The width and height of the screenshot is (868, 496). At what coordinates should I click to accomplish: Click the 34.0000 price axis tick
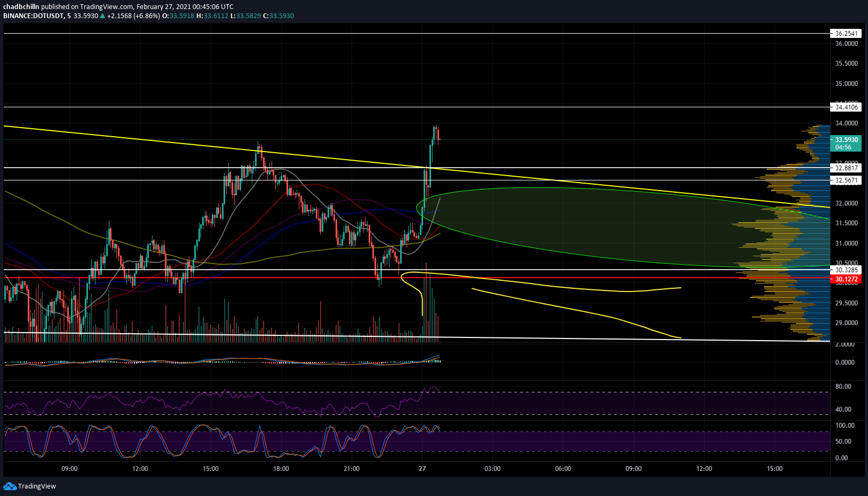[x=846, y=123]
